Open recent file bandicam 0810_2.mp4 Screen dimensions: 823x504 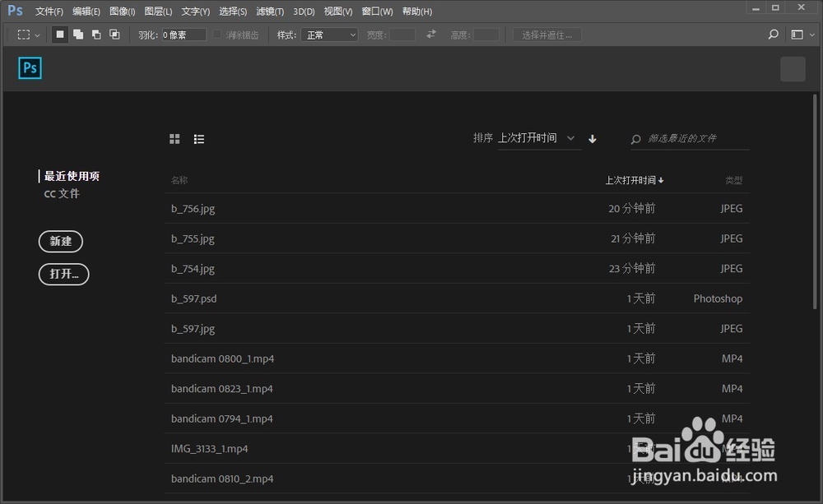coord(457,479)
